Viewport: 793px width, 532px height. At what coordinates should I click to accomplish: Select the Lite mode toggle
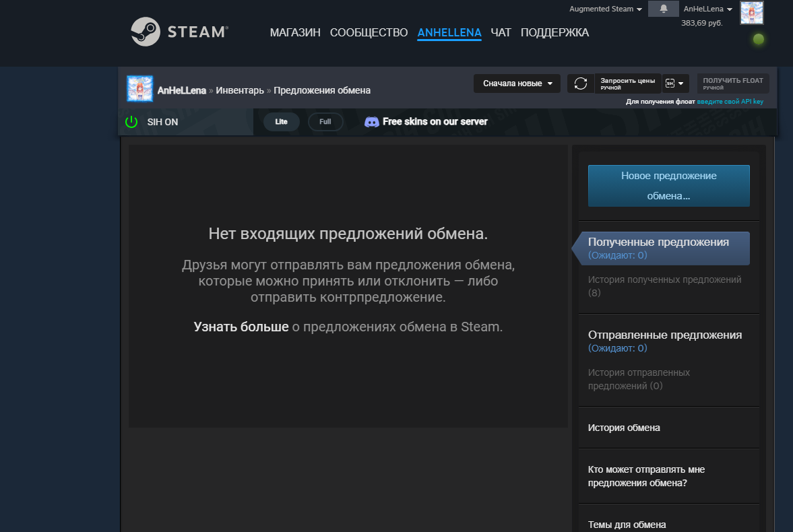[x=281, y=122]
